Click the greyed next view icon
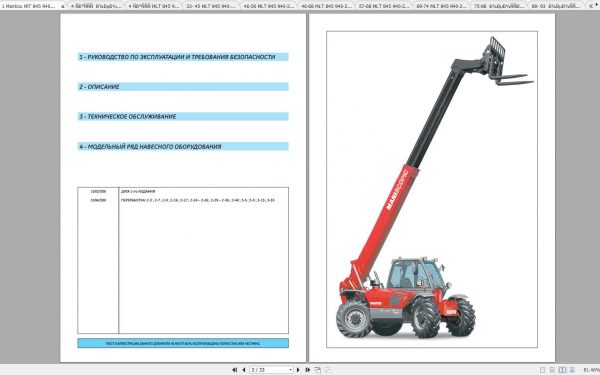This screenshot has width=600, height=375. point(328,370)
